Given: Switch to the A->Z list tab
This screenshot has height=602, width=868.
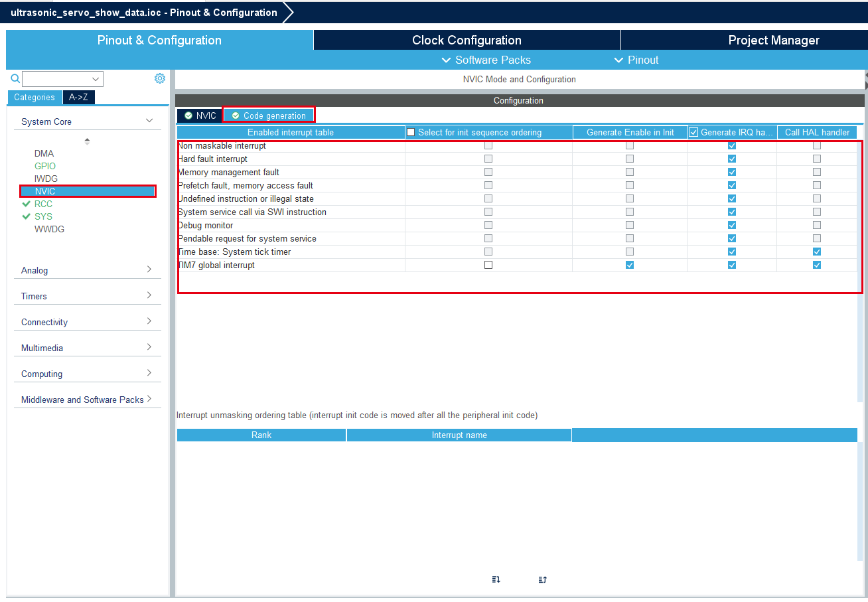Looking at the screenshot, I should click(78, 98).
